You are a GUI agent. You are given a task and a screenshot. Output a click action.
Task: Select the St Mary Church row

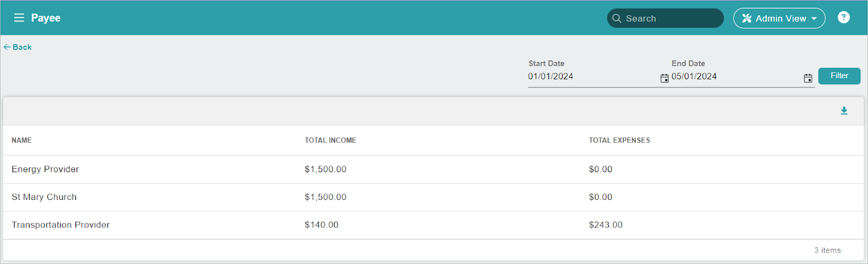pyautogui.click(x=44, y=197)
